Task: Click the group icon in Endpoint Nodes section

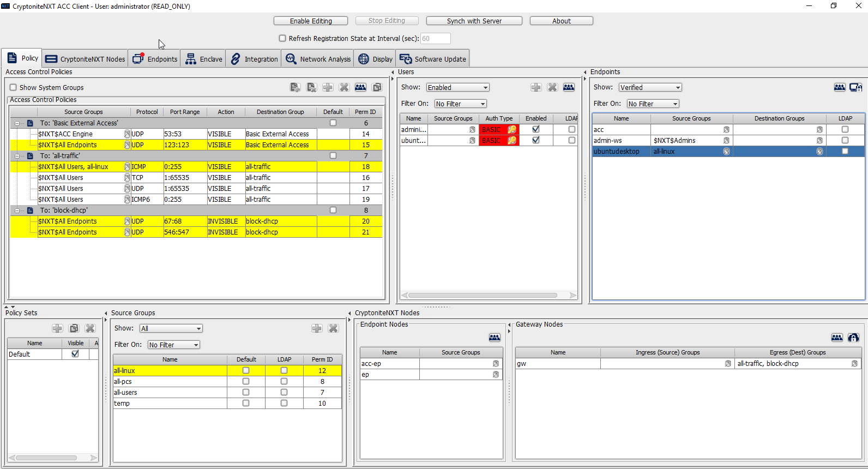Action: (495, 338)
